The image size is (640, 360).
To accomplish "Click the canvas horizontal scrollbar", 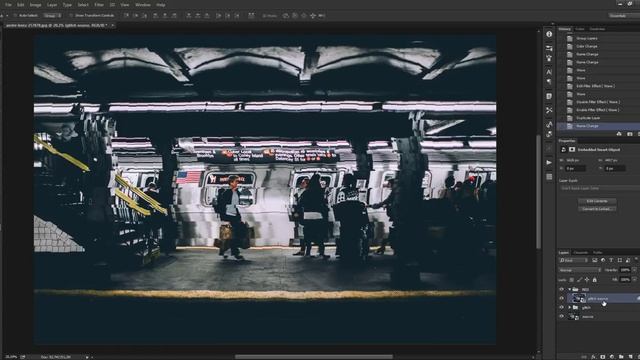I will pyautogui.click(x=313, y=357).
